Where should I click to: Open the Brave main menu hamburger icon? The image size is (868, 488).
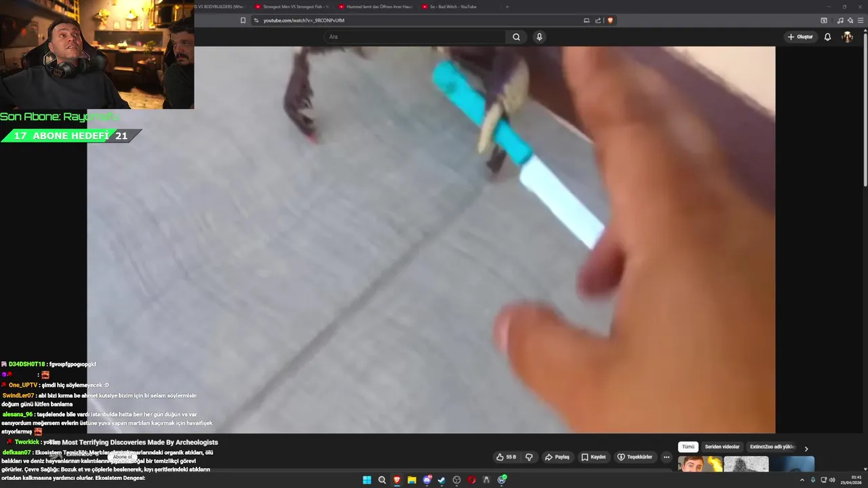point(861,20)
